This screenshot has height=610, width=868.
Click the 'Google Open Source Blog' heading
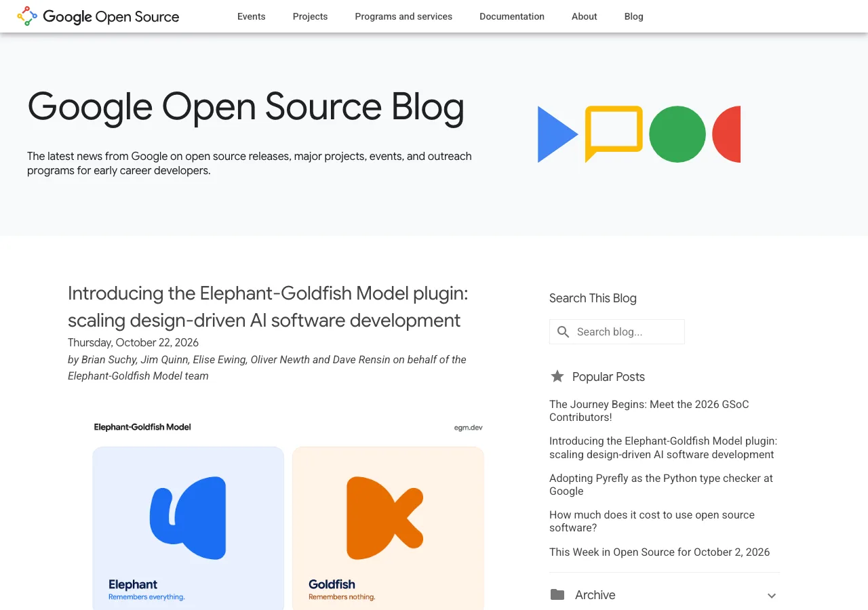tap(245, 107)
